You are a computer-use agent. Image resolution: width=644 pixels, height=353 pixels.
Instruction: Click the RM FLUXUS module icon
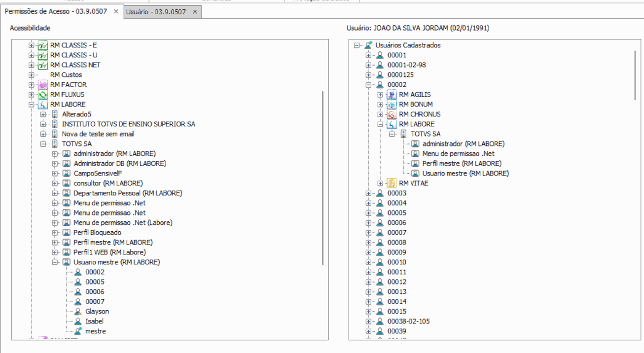pyautogui.click(x=43, y=95)
